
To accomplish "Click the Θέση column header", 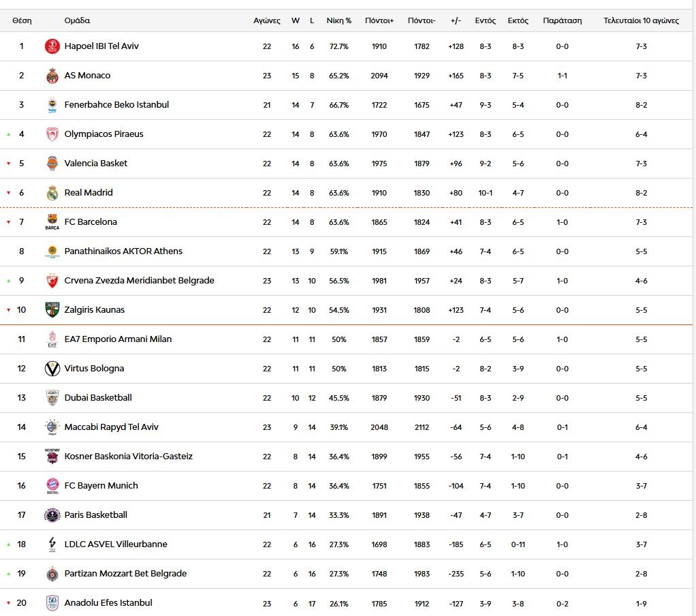I will (22, 20).
